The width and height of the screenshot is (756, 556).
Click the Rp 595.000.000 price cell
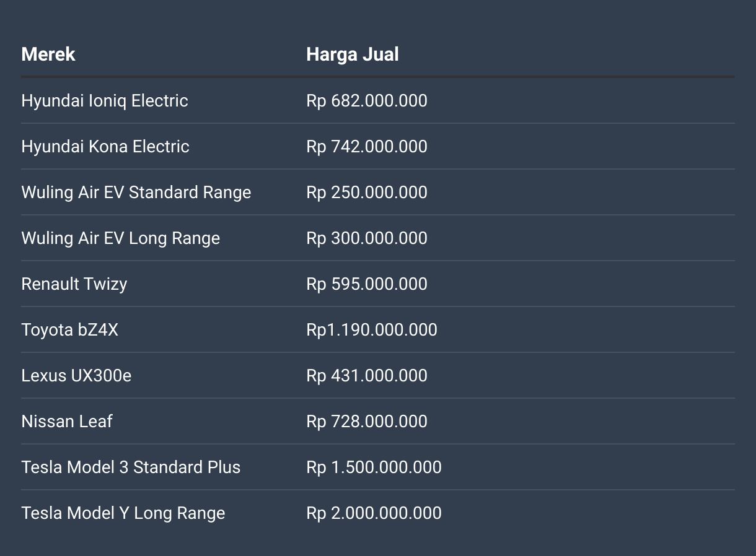click(367, 284)
